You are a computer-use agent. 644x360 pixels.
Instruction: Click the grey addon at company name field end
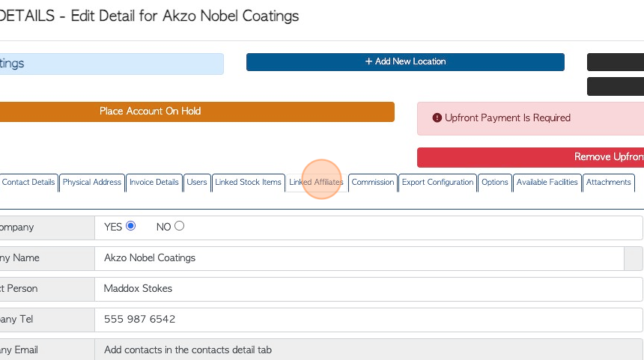click(x=634, y=258)
